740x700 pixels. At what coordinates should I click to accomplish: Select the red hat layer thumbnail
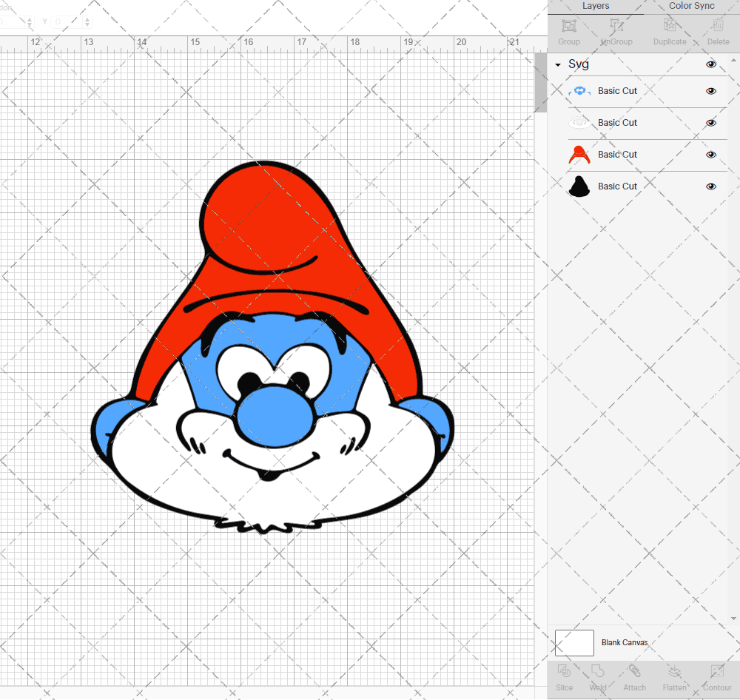coord(579,155)
